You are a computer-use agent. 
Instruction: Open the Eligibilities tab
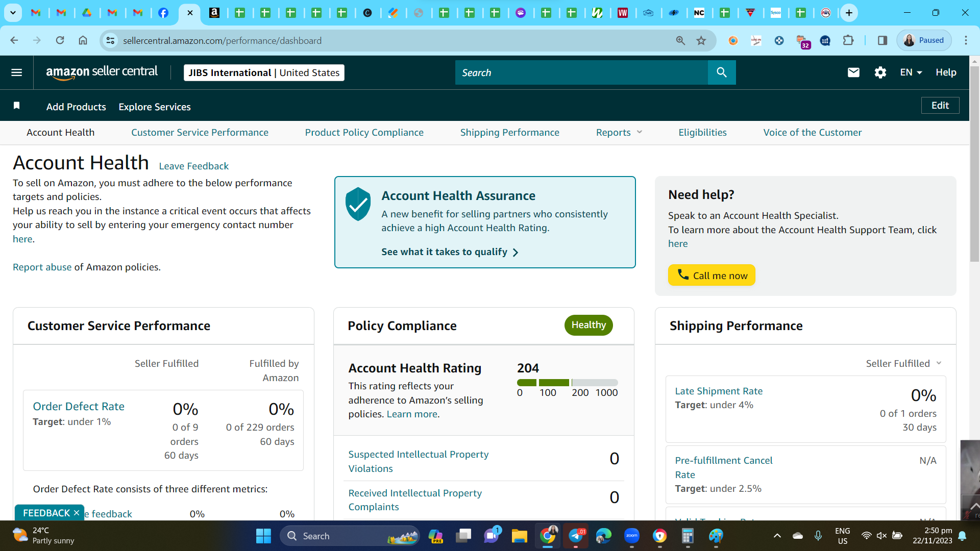click(x=702, y=132)
